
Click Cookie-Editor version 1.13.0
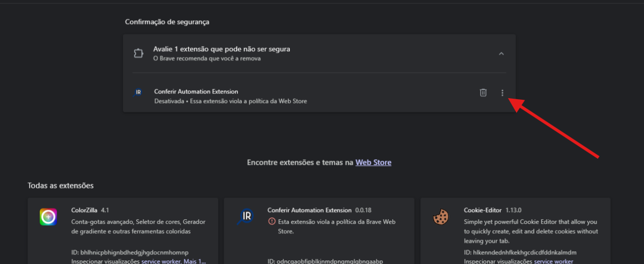pos(514,210)
